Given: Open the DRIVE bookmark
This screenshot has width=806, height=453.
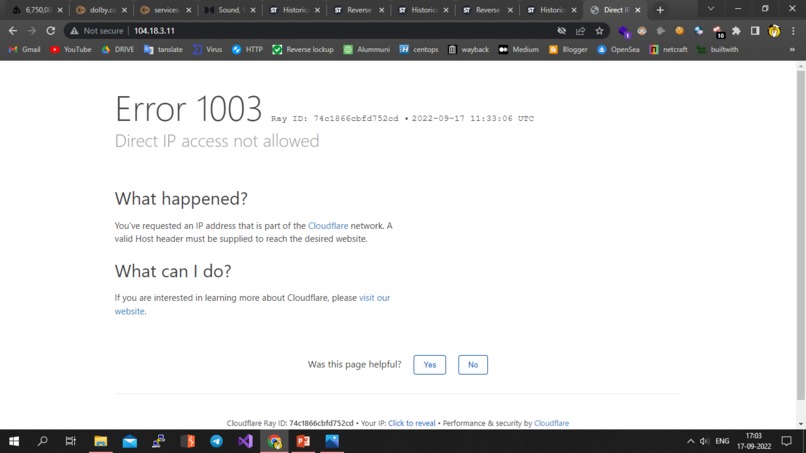Looking at the screenshot, I should [x=118, y=49].
